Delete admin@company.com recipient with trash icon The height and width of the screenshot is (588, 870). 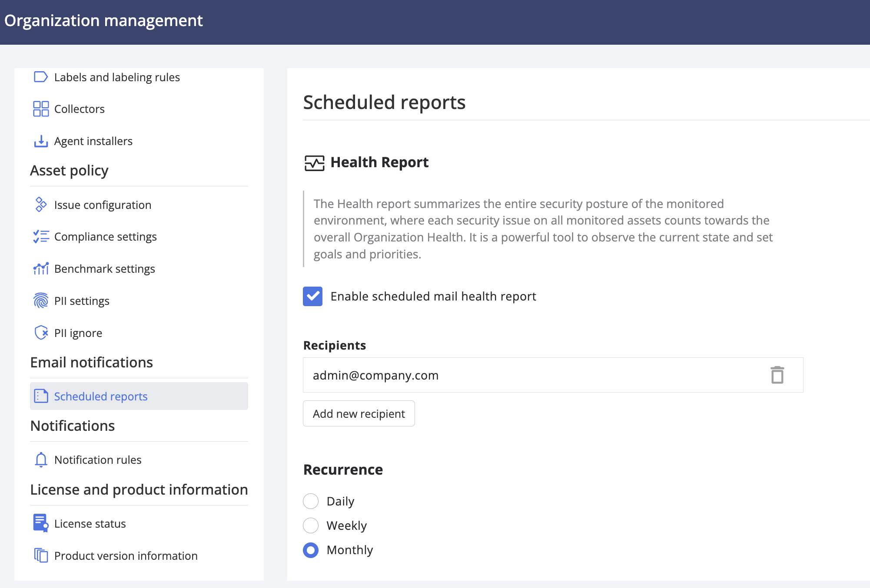pos(777,375)
